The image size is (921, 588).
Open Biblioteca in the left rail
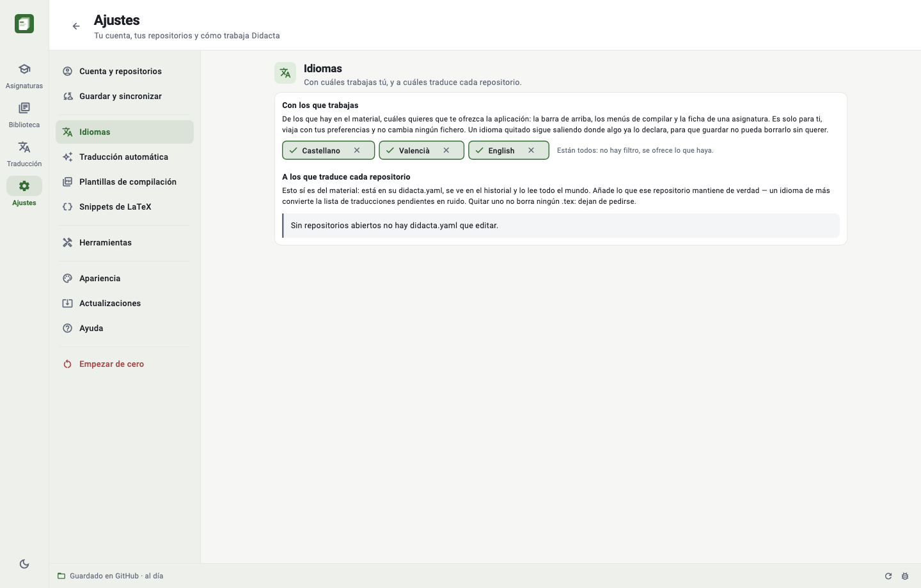24,114
